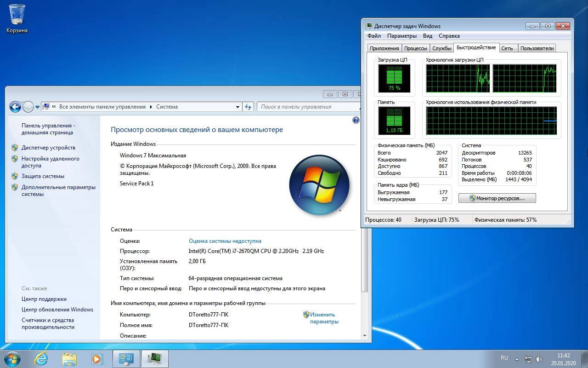Click Task Manager title bar icon
Viewport: 588px width, 368px height.
pos(369,26)
